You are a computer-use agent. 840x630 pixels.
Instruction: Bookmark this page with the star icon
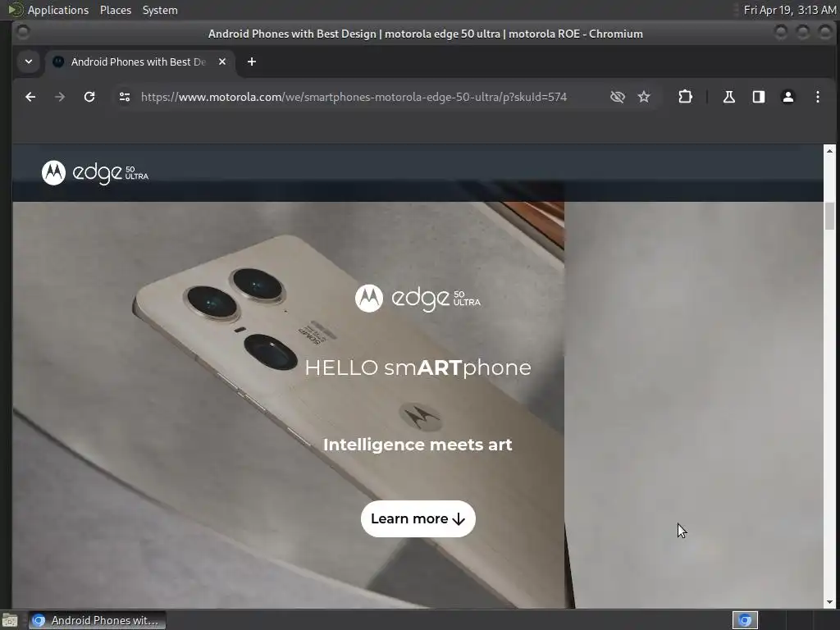point(644,97)
